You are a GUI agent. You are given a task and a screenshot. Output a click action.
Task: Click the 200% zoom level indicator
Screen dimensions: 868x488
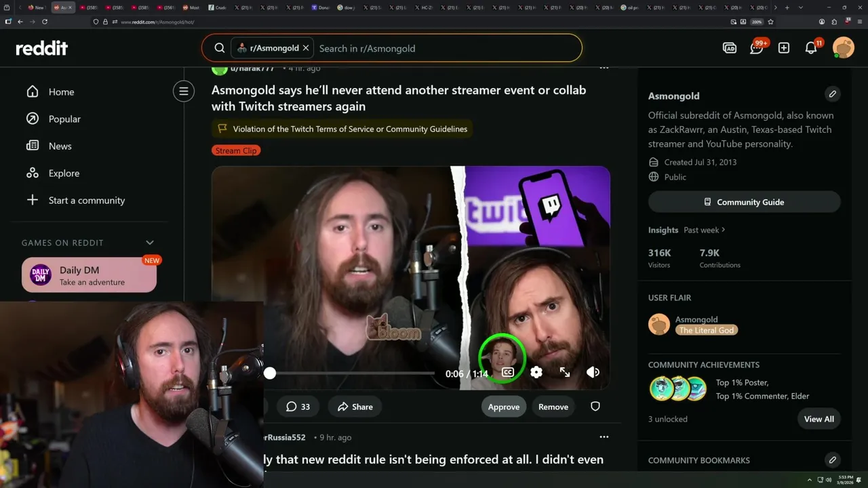click(757, 22)
